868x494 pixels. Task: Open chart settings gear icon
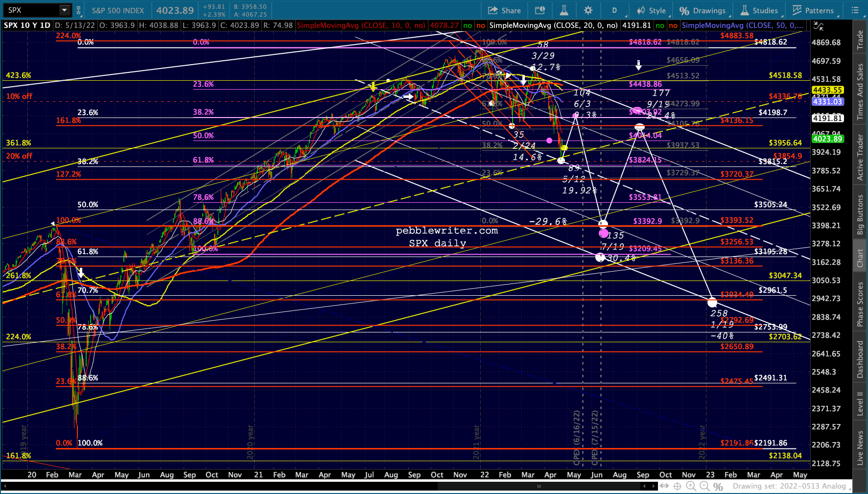pos(588,10)
